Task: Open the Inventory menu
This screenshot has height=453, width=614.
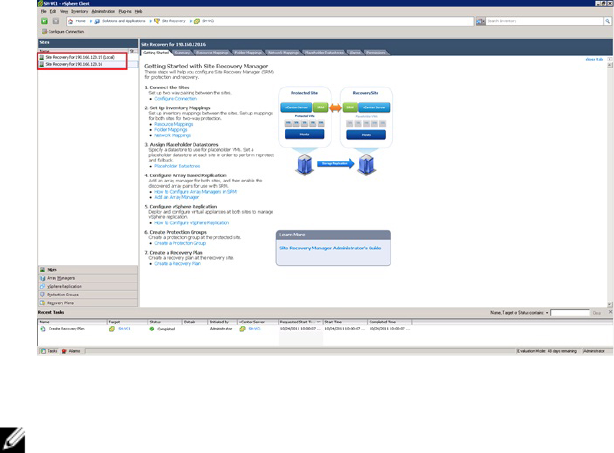Action: (x=79, y=11)
